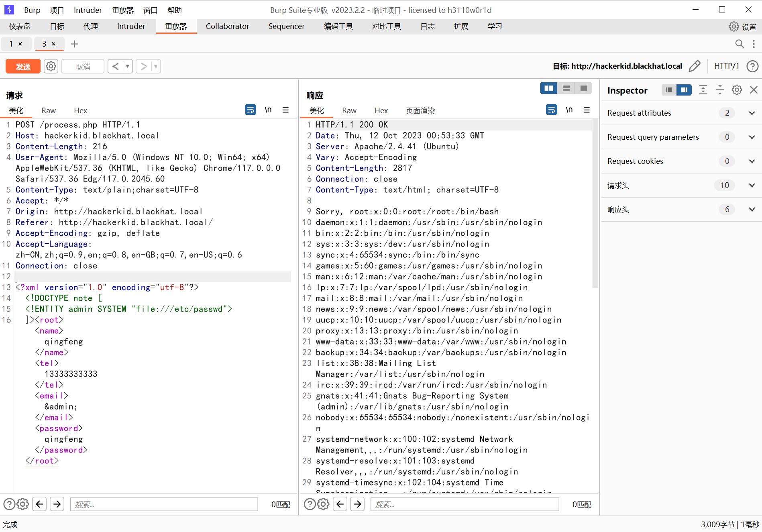Viewport: 762px width, 532px height.
Task: Open response search settings gear
Action: [x=323, y=504]
